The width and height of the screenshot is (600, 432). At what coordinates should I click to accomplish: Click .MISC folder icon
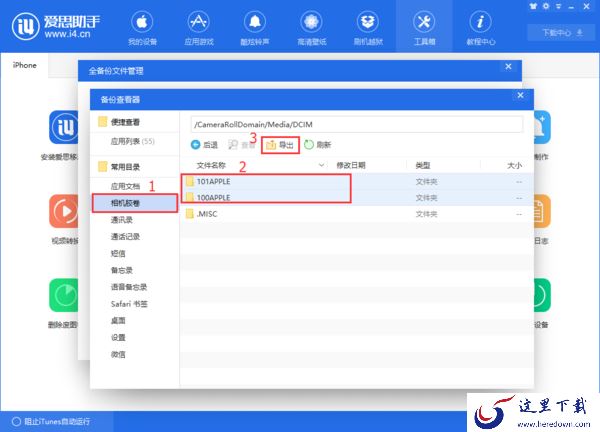pos(189,214)
